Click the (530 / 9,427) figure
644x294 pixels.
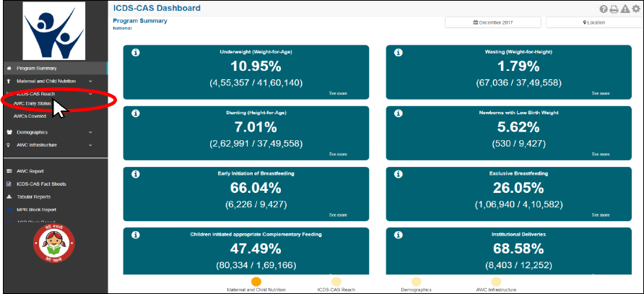click(518, 144)
